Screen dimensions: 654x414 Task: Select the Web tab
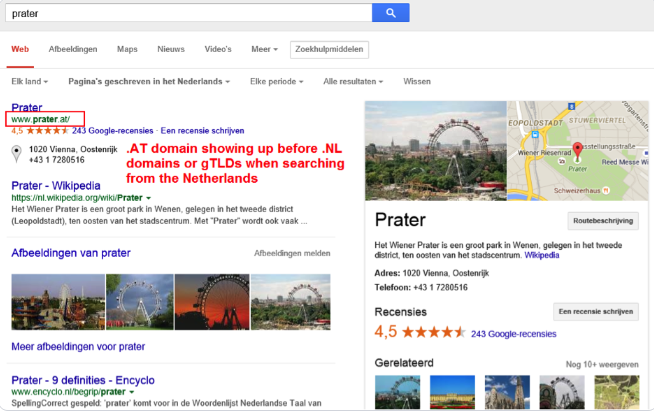coord(20,49)
